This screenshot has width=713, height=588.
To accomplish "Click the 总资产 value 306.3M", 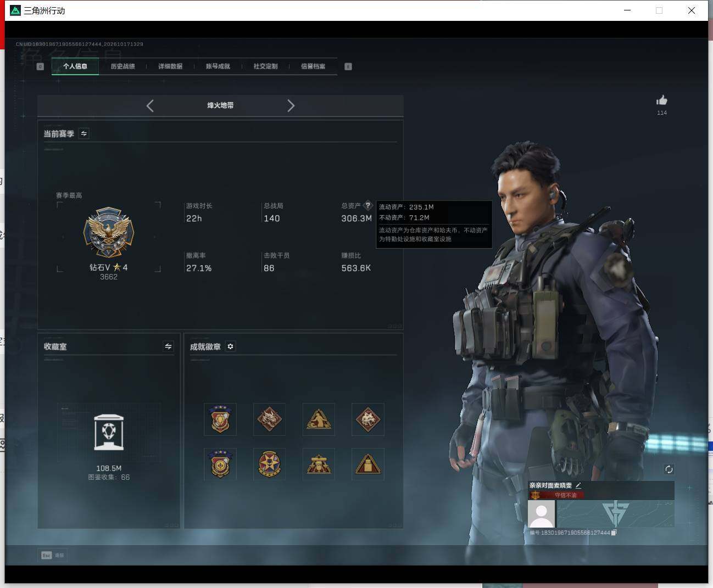I will (357, 218).
